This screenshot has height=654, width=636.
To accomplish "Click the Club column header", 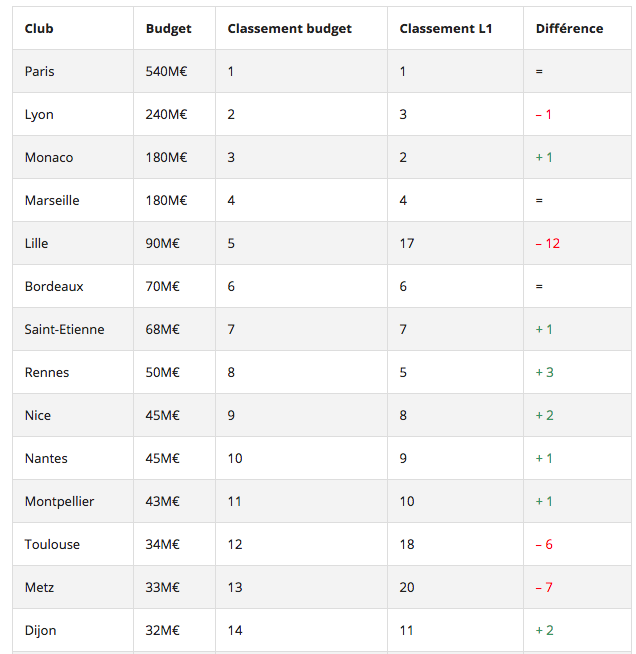I will point(39,29).
